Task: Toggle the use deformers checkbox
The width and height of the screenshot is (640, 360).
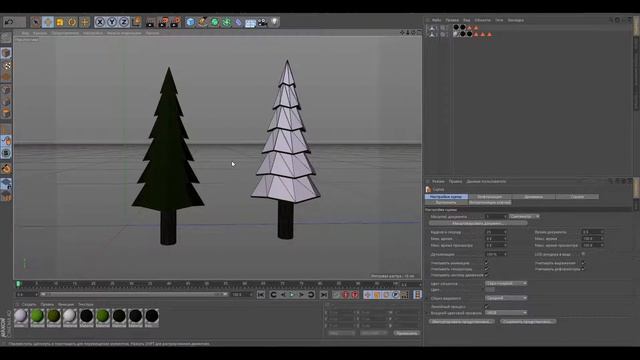Action: pos(582,269)
